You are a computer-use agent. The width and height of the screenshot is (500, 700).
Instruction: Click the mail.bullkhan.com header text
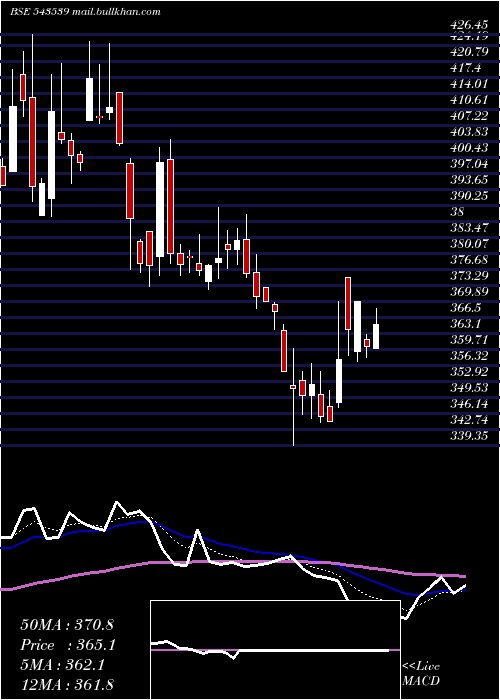(117, 12)
